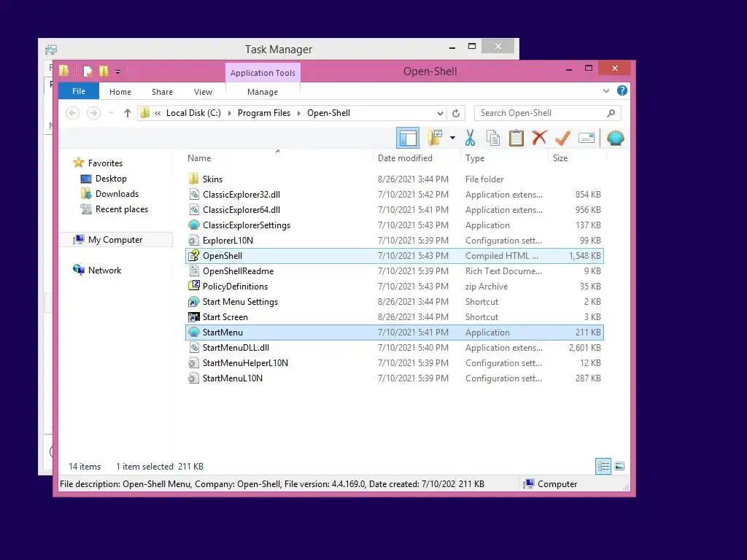Open the Manage ribbon tab
Screen dimensions: 747x560
tap(263, 92)
